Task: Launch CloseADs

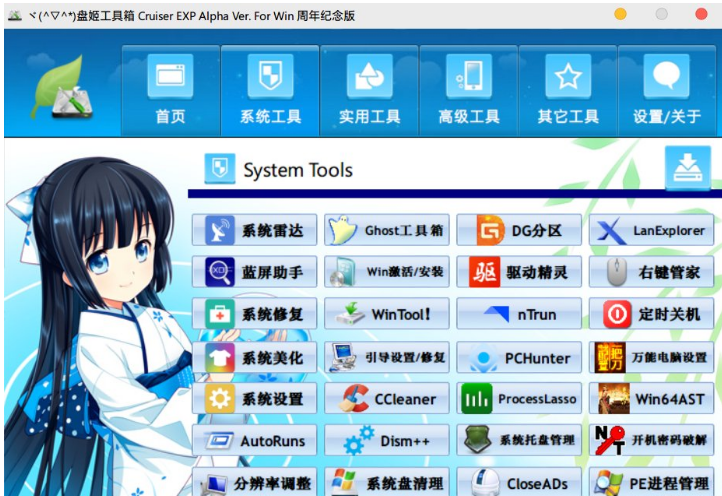Action: pyautogui.click(x=519, y=482)
